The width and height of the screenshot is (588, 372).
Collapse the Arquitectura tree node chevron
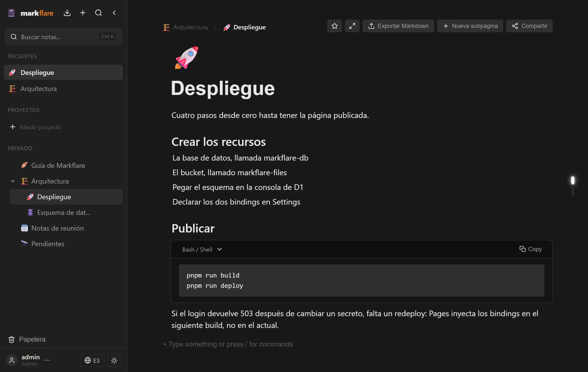click(x=13, y=181)
